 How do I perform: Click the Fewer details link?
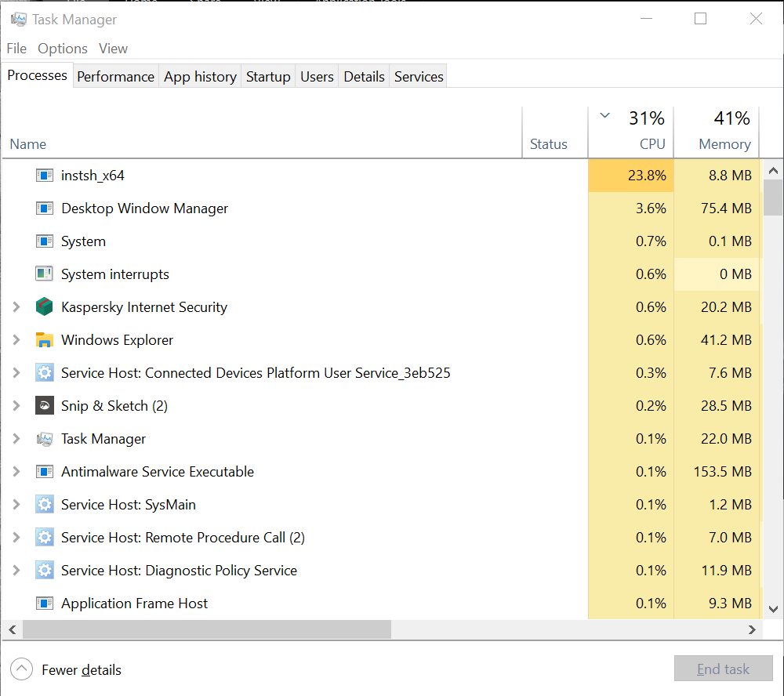82,669
